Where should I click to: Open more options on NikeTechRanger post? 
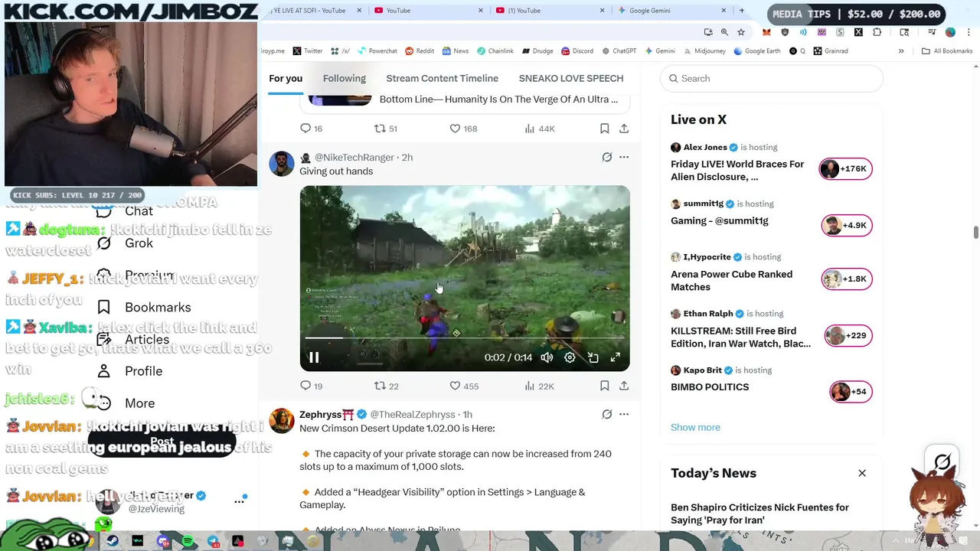tap(624, 157)
